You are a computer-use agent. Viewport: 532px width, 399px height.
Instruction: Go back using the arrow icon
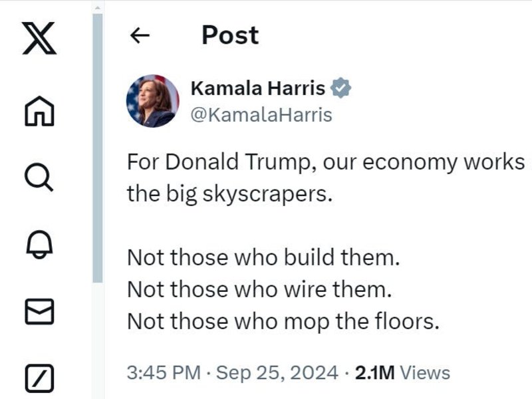click(x=140, y=35)
